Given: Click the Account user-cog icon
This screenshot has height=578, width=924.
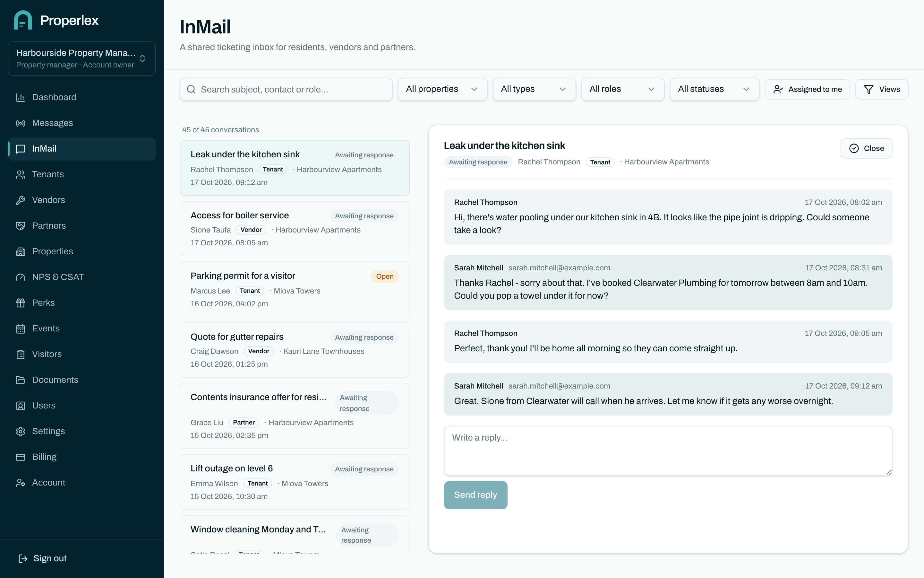Looking at the screenshot, I should (20, 482).
